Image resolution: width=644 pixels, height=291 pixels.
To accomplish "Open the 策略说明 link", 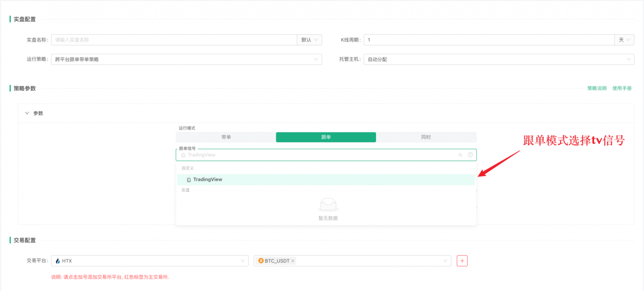I will (596, 88).
